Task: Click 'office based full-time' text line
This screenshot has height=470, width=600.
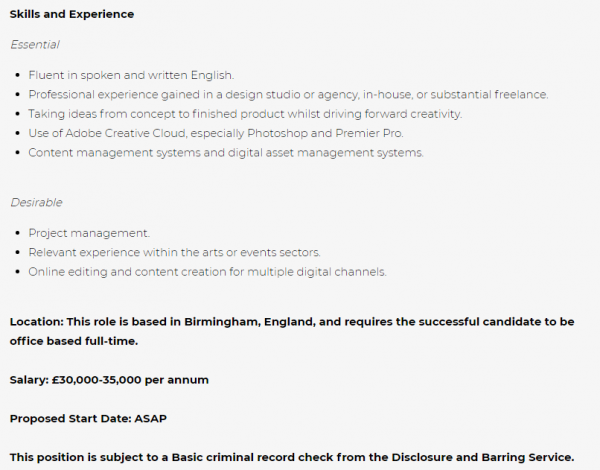Action: [74, 341]
